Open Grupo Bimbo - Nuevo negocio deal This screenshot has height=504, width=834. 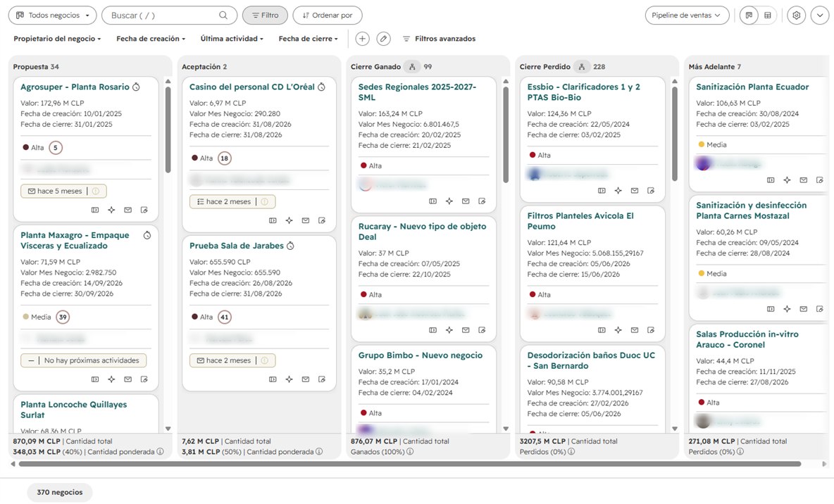click(421, 355)
